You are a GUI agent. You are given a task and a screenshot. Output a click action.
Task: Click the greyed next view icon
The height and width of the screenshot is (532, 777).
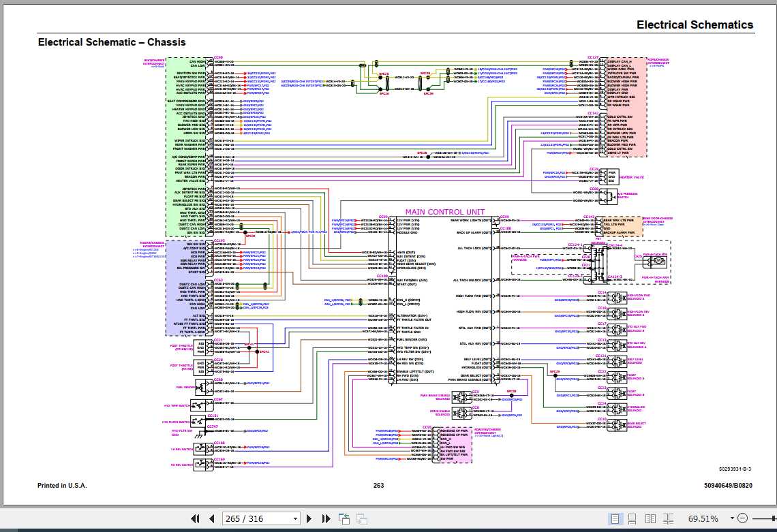[362, 518]
